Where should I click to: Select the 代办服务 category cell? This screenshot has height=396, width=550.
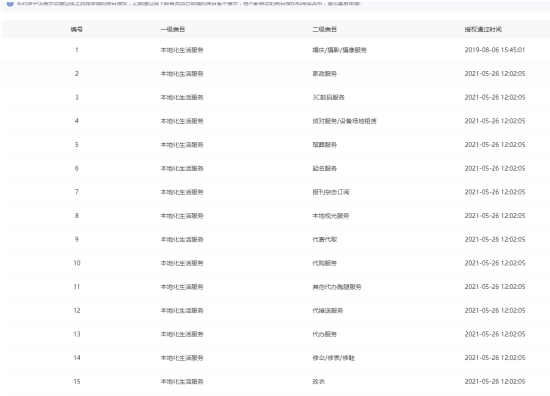coord(324,334)
